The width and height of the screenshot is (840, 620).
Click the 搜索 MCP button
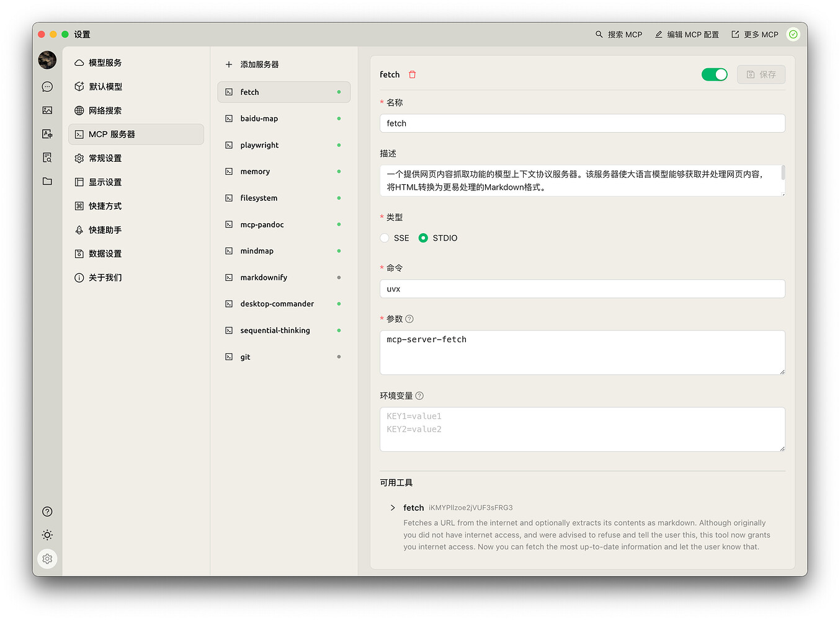pos(619,35)
